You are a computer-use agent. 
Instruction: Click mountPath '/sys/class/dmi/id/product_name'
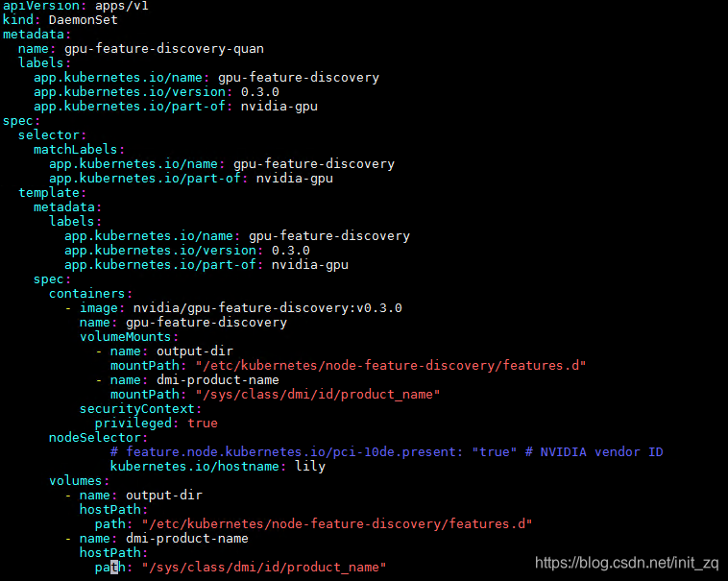(318, 394)
